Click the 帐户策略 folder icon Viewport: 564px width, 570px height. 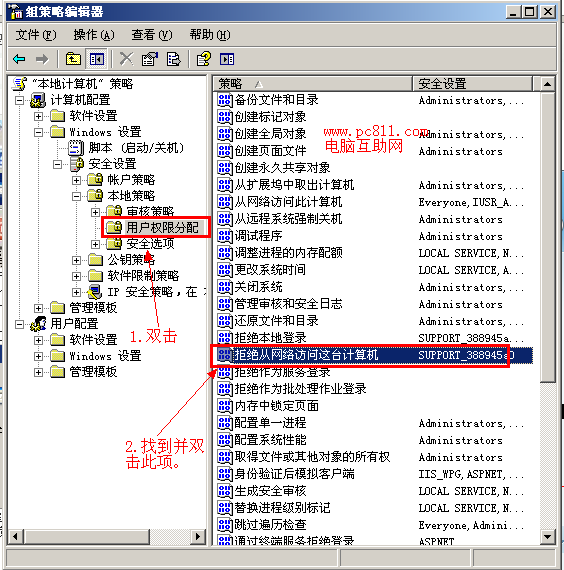point(96,180)
